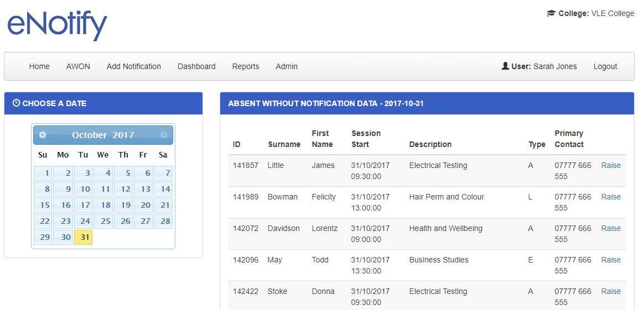This screenshot has width=644, height=310.
Task: Choose October 7 in the date picker
Action: pyautogui.click(x=163, y=173)
